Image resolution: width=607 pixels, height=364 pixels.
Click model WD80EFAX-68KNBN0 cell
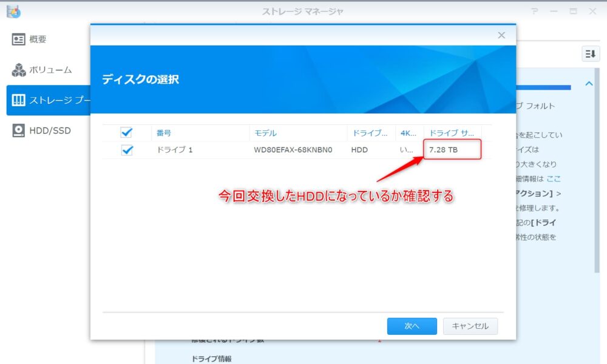click(x=293, y=150)
